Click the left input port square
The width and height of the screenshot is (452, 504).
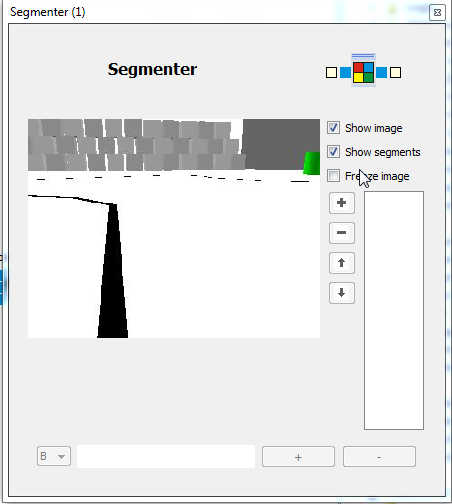[331, 72]
